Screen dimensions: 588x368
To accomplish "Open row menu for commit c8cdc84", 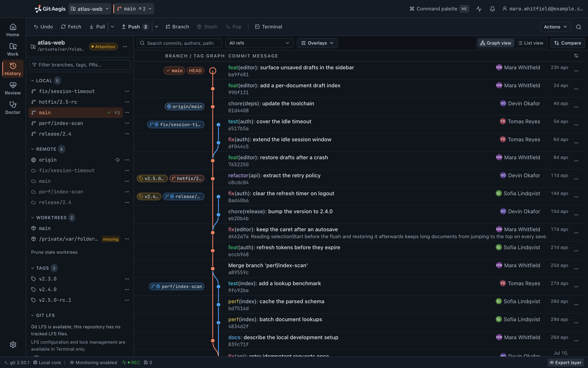I will point(576,179).
